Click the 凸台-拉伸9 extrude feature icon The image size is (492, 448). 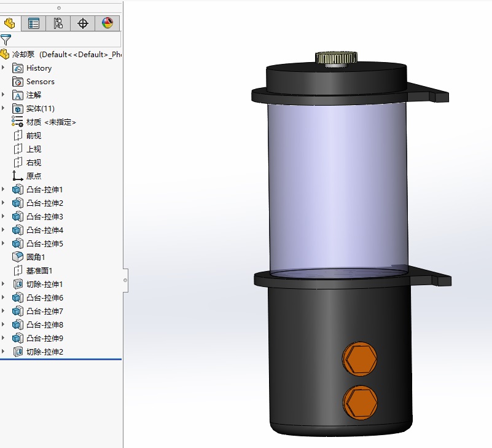[18, 338]
